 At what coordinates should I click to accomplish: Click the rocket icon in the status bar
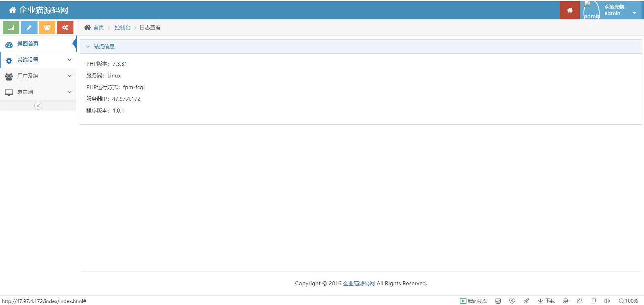[x=526, y=301]
